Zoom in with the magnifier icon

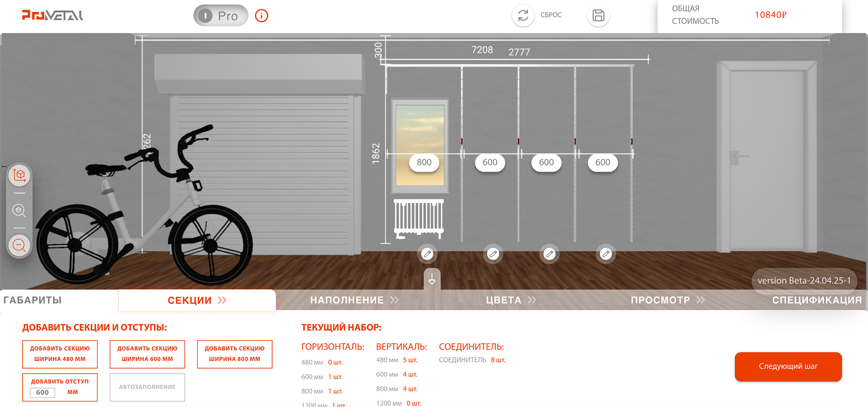point(19,211)
